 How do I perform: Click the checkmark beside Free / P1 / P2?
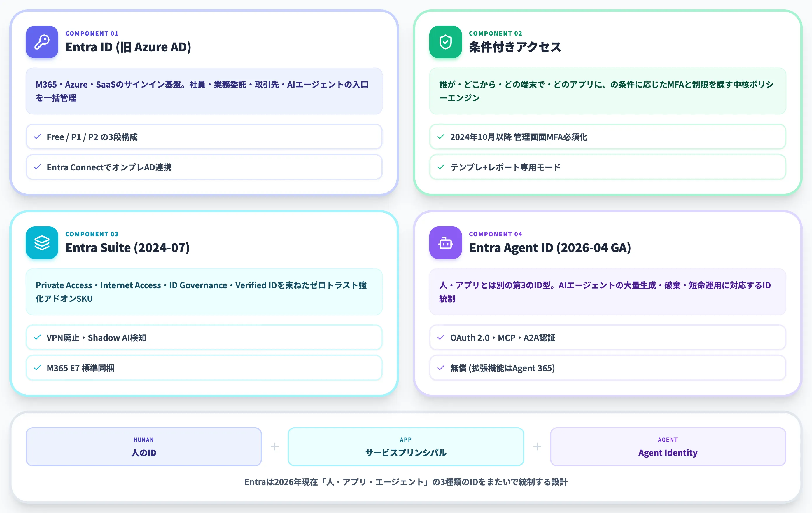[x=37, y=137]
